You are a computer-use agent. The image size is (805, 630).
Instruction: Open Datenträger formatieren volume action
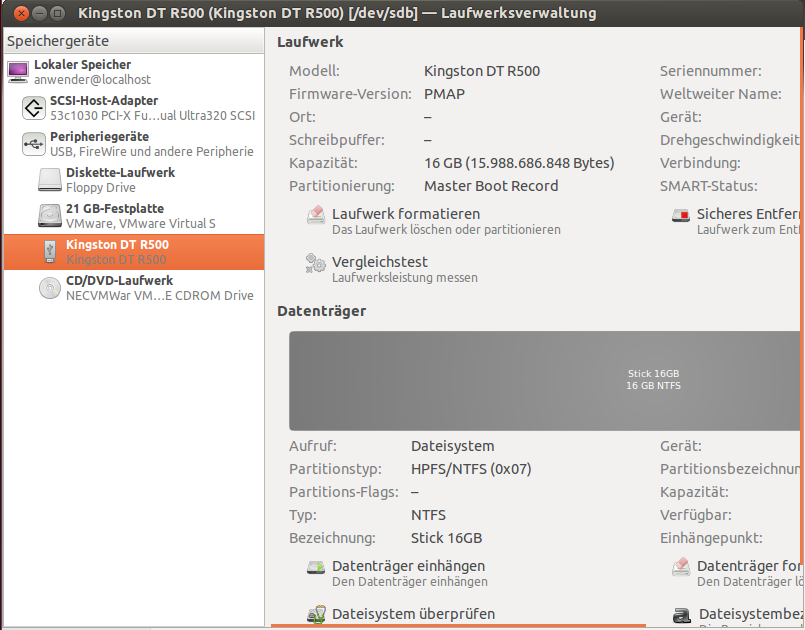click(736, 573)
